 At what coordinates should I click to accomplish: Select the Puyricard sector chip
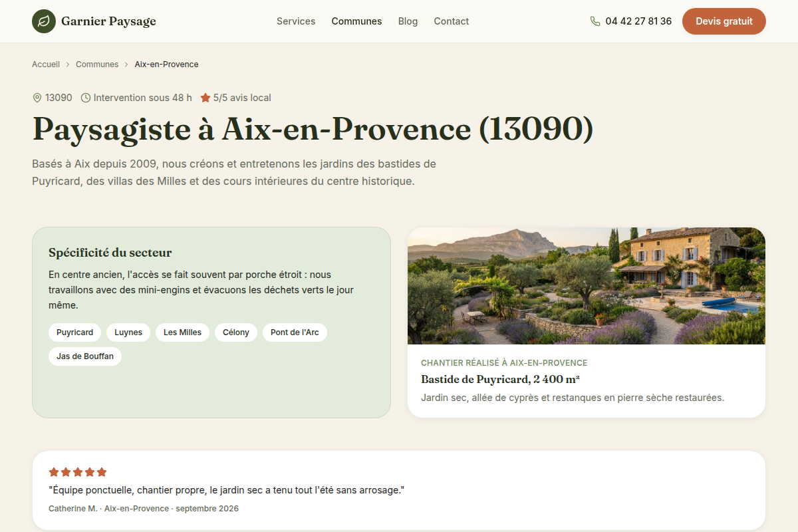[x=75, y=332]
